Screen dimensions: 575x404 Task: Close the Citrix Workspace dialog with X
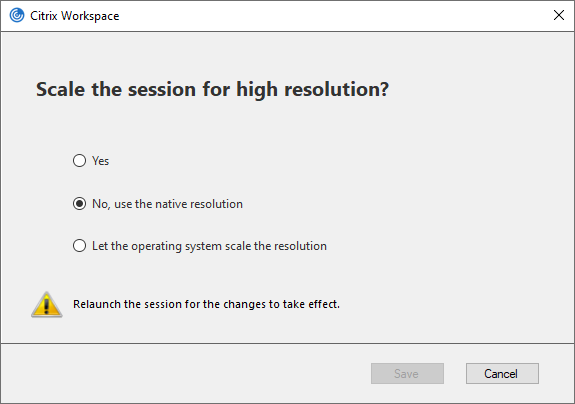click(x=558, y=15)
